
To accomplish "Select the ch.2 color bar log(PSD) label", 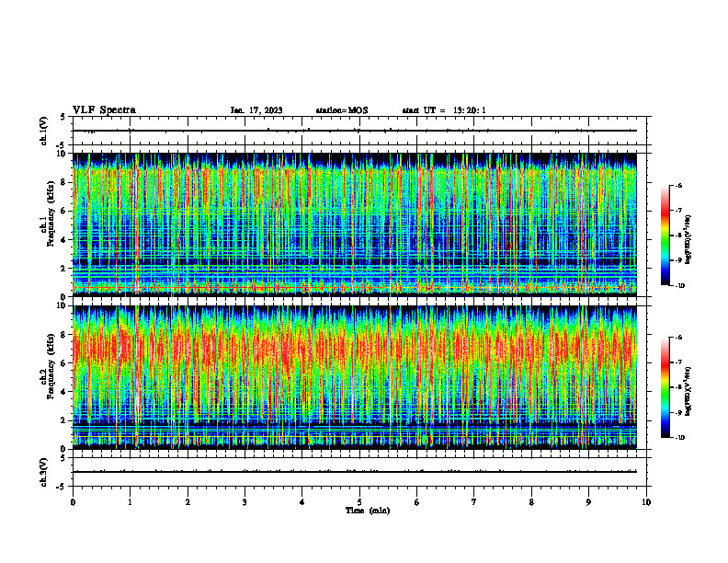I will [x=689, y=392].
